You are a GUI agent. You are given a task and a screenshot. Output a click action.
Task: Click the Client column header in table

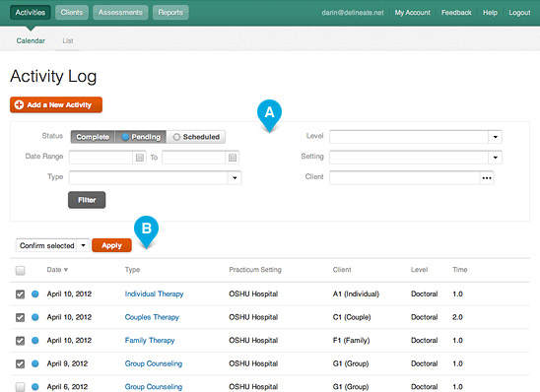tap(342, 270)
